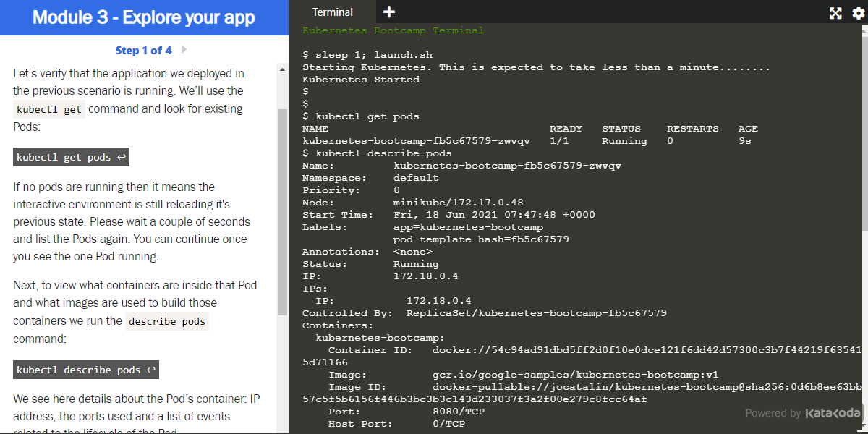The image size is (868, 434).
Task: Click the 'Kubernetes Bootcamp Terminal' header text
Action: coord(393,30)
